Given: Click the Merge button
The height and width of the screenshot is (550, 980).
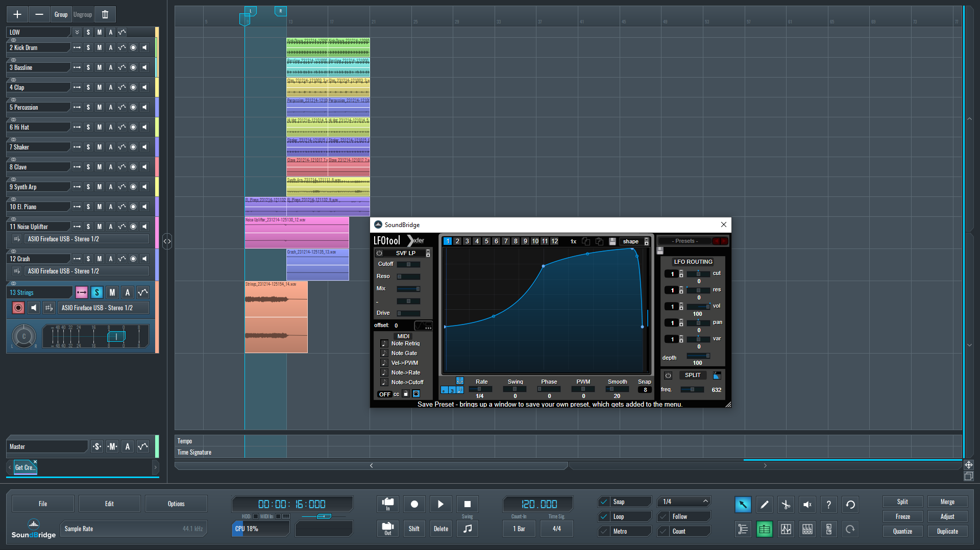Looking at the screenshot, I should coord(947,502).
